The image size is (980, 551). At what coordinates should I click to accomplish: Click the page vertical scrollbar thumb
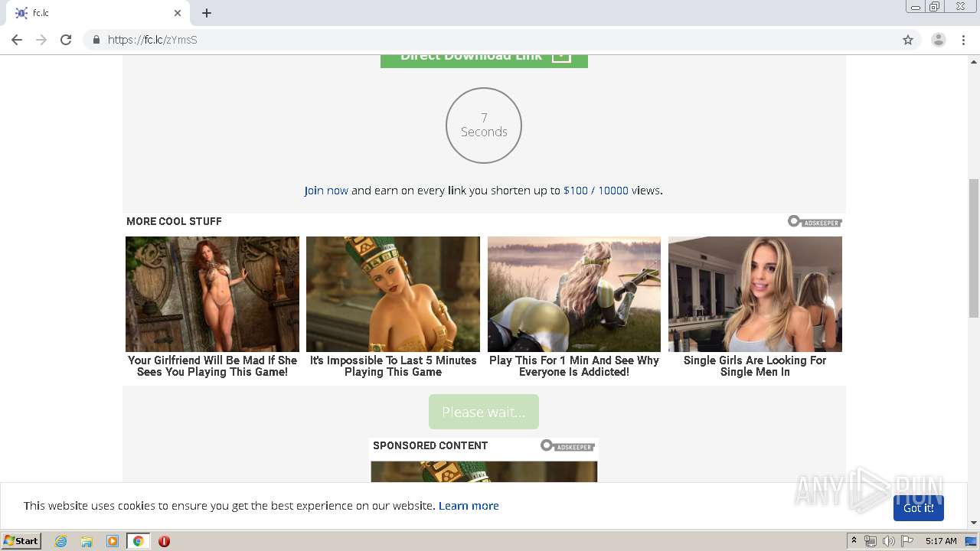(x=974, y=248)
